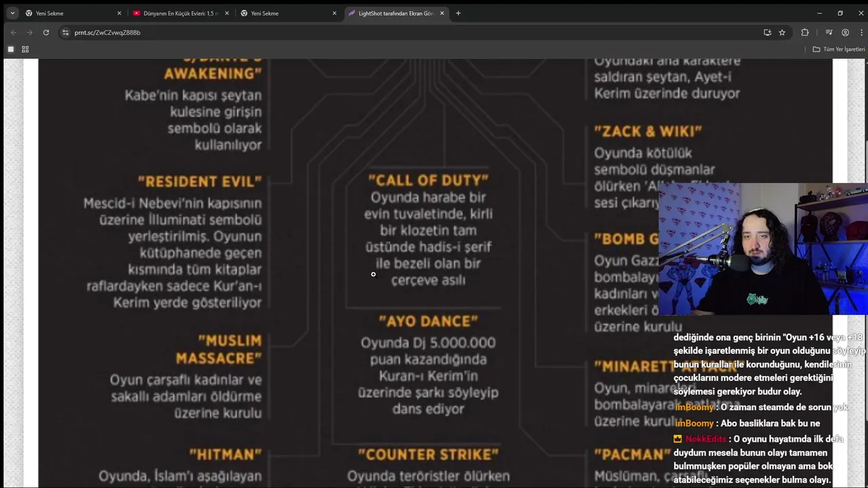
Task: Click the "HITMAN" heading
Action: 225,454
